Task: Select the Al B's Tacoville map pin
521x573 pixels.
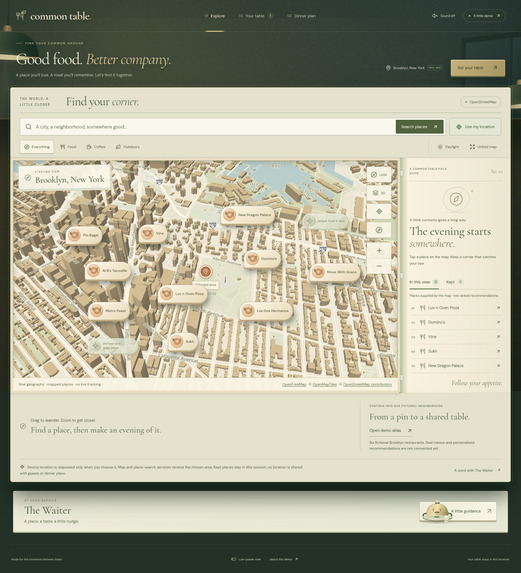Action: 108,271
